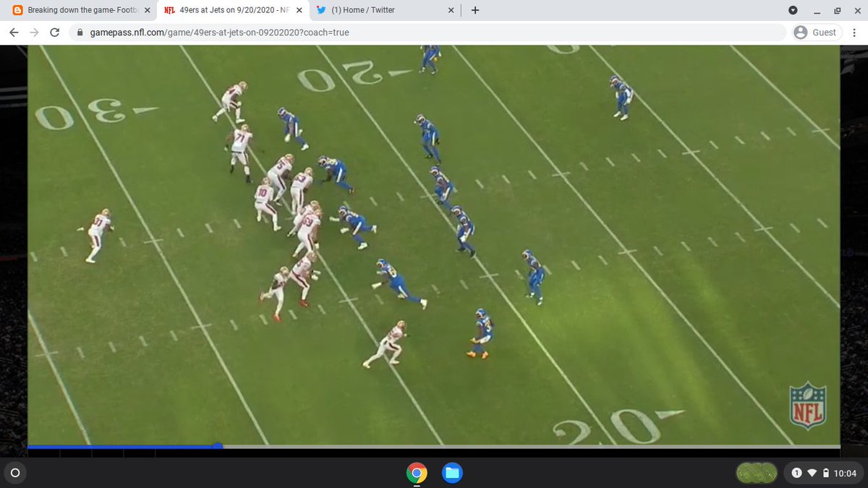Image resolution: width=868 pixels, height=488 pixels.
Task: Open the Chrome OS launcher
Action: 14,474
